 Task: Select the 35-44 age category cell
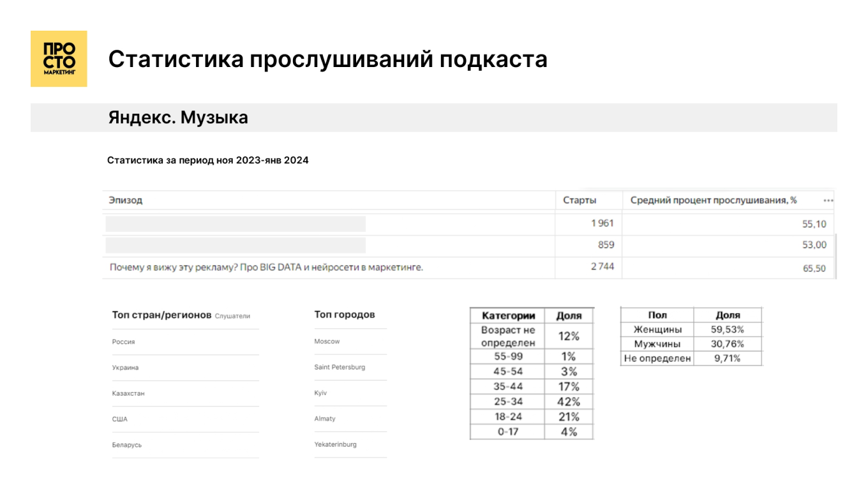pos(508,387)
